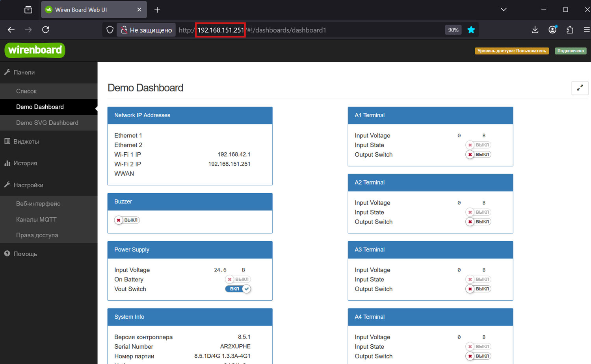Toggle the A3 Terminal Output Switch
Image resolution: width=591 pixels, height=364 pixels.
coord(478,289)
